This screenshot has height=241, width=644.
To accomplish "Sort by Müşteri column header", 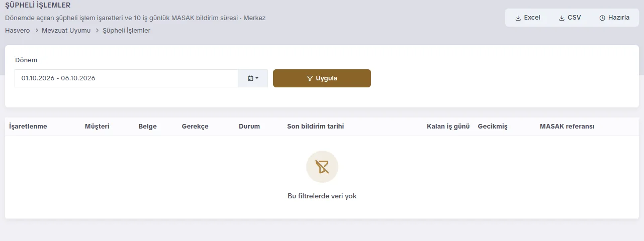I will 97,127.
